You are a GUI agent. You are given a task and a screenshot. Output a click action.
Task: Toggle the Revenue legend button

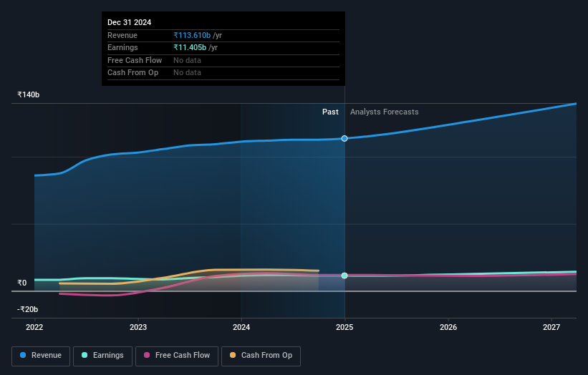41,356
